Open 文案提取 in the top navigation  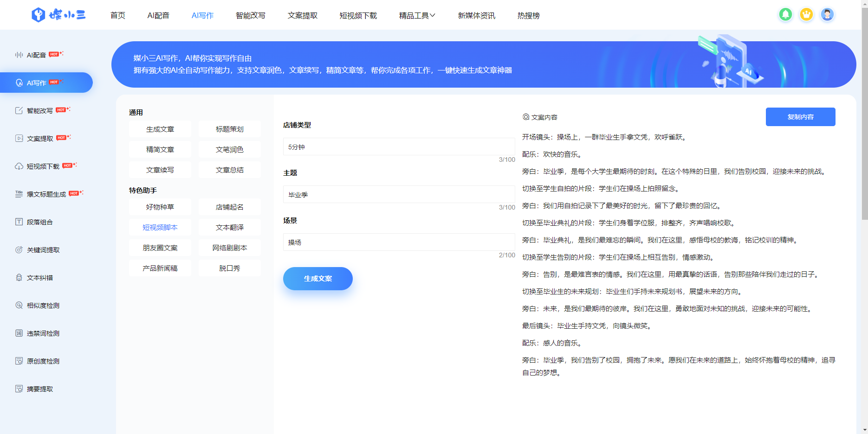pos(303,15)
